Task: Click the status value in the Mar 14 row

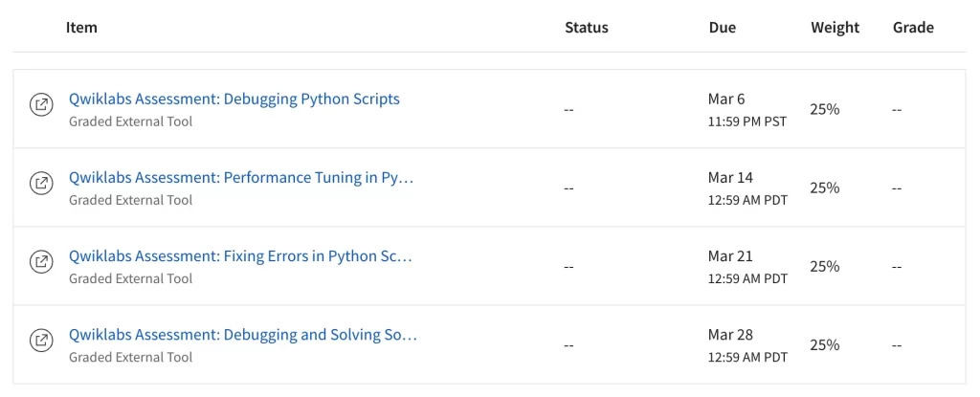Action: coord(568,187)
